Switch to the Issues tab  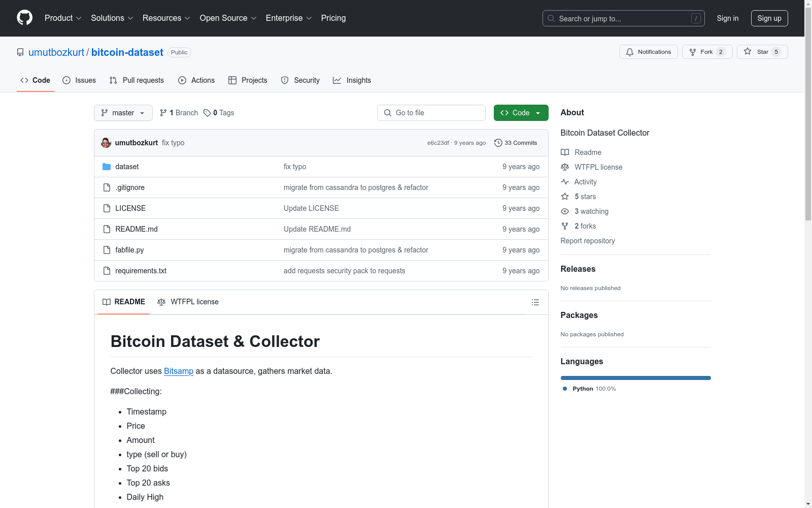(79, 80)
